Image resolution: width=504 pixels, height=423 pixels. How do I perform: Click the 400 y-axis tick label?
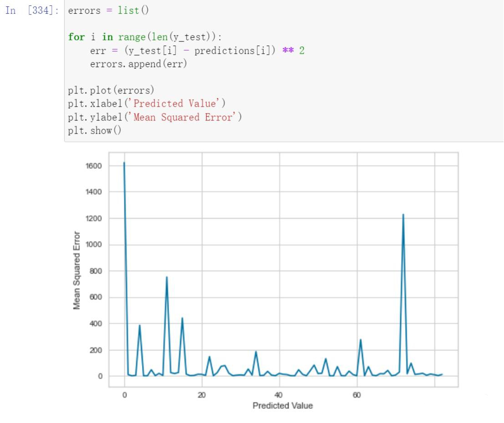point(96,324)
